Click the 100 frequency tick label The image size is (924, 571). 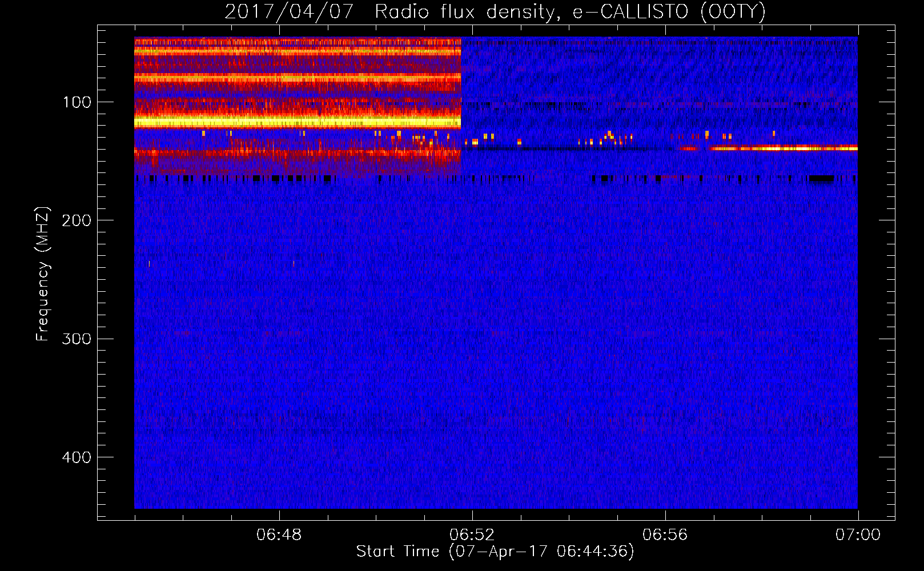tap(77, 102)
